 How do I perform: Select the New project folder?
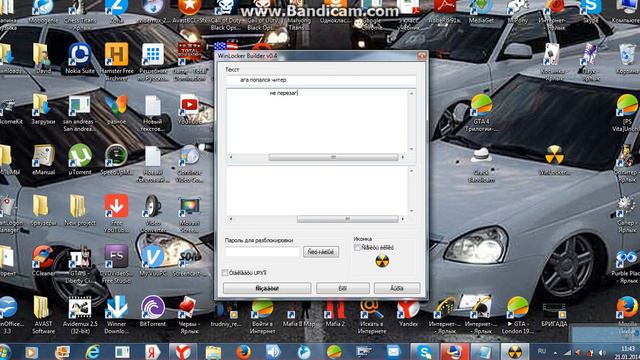click(x=80, y=210)
